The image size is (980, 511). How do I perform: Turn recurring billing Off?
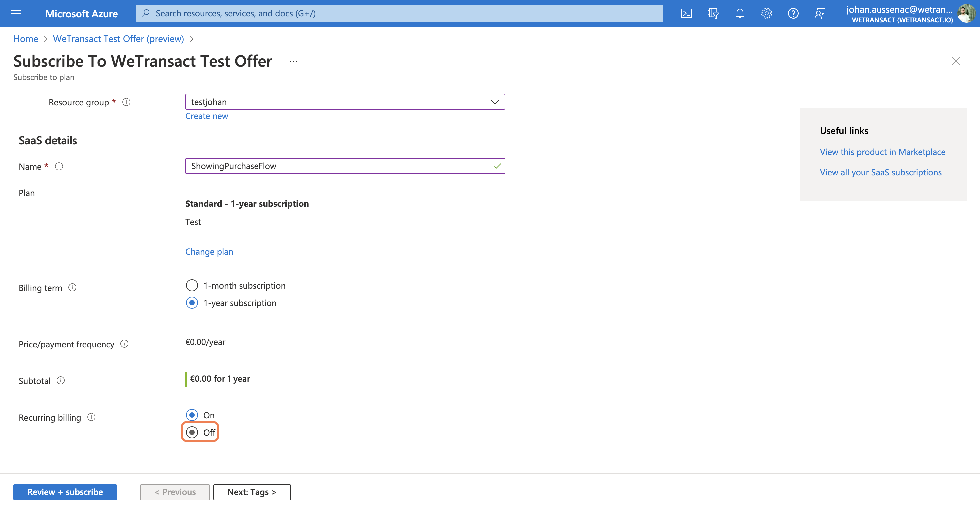coord(192,432)
